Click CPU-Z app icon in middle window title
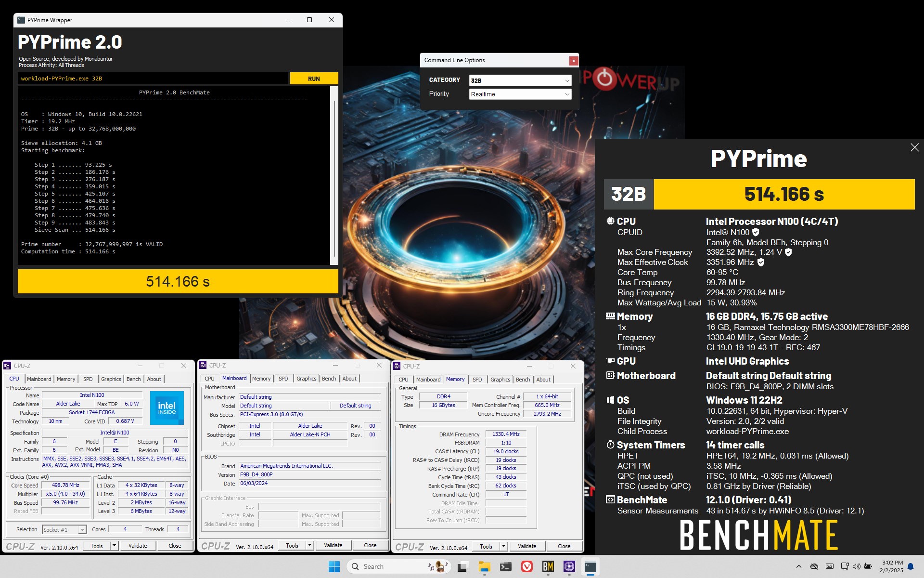924x578 pixels. 203,365
